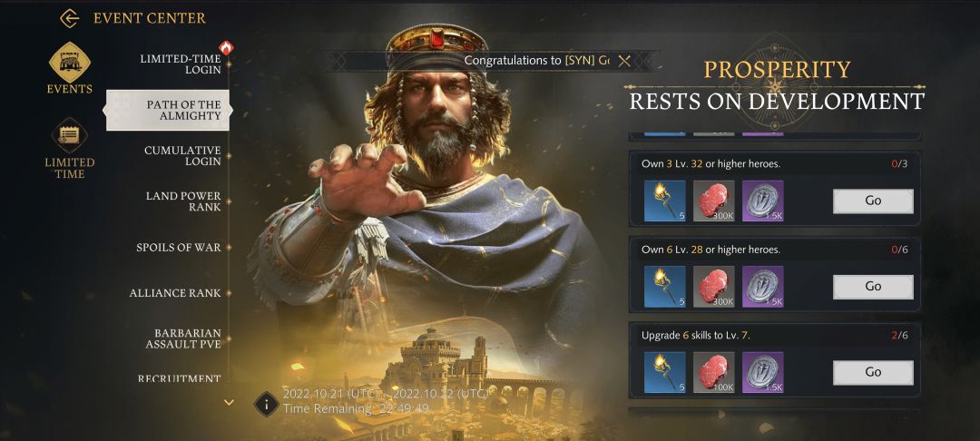Select Cumulative Login event

(182, 155)
